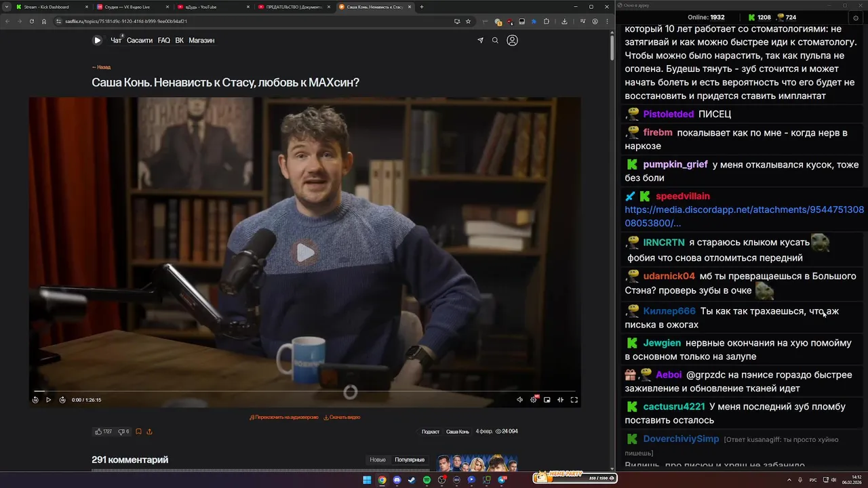The image size is (868, 488).
Task: Click the РУС language indicator
Action: coord(813,480)
